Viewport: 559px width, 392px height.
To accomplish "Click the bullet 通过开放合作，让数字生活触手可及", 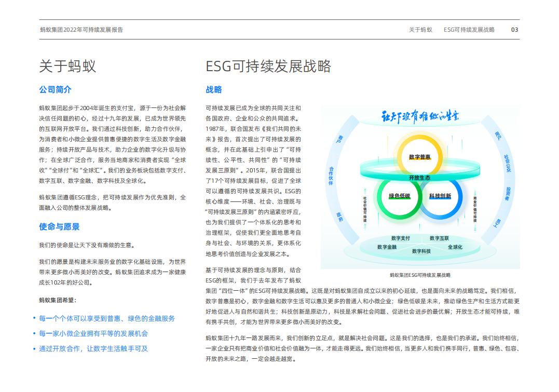I will click(x=93, y=348).
